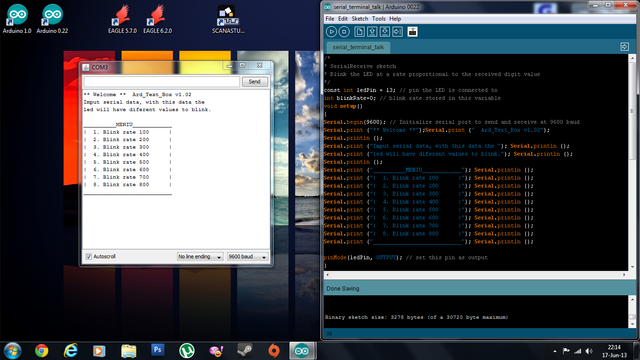Open uTorrent from the taskbar
Screen dimensions: 640x360
pos(187,351)
